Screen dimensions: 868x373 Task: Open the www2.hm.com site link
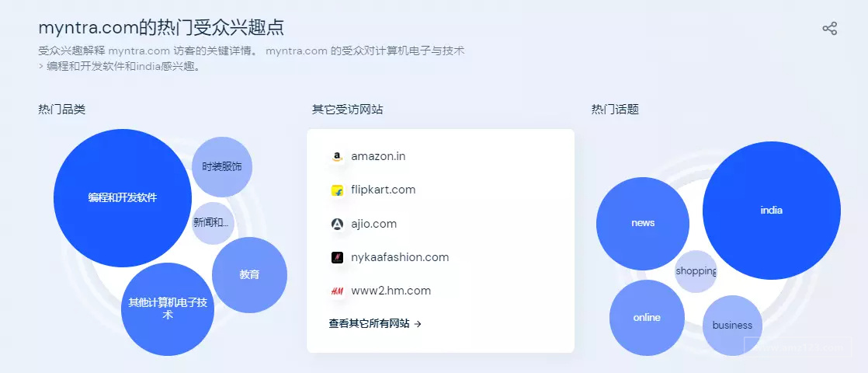point(391,291)
